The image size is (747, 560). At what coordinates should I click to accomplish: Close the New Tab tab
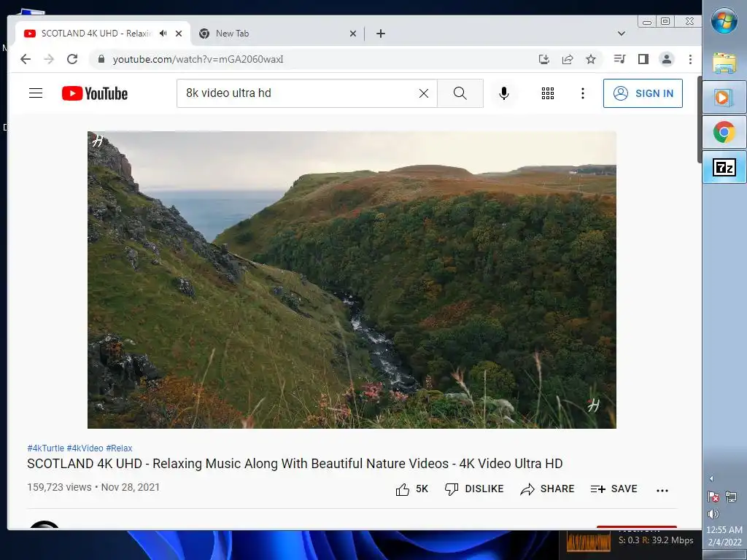point(353,34)
